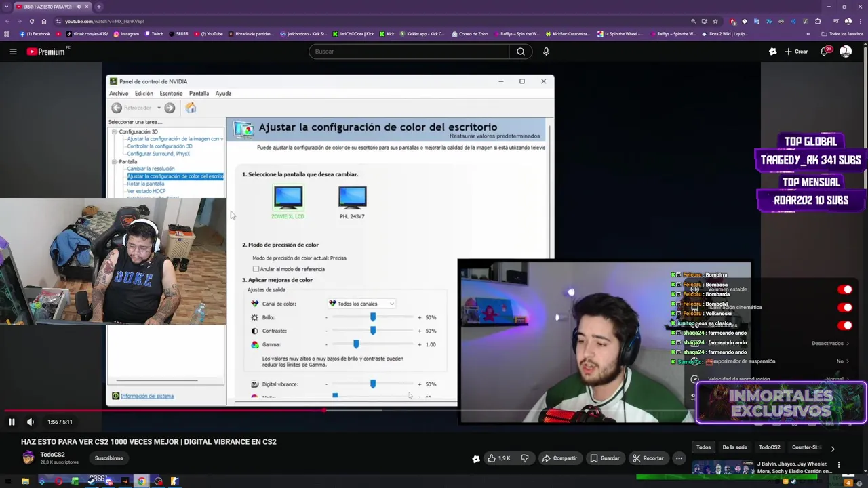Open Edición menu in NVIDIA panel
Screen dimensions: 868x488
point(144,94)
